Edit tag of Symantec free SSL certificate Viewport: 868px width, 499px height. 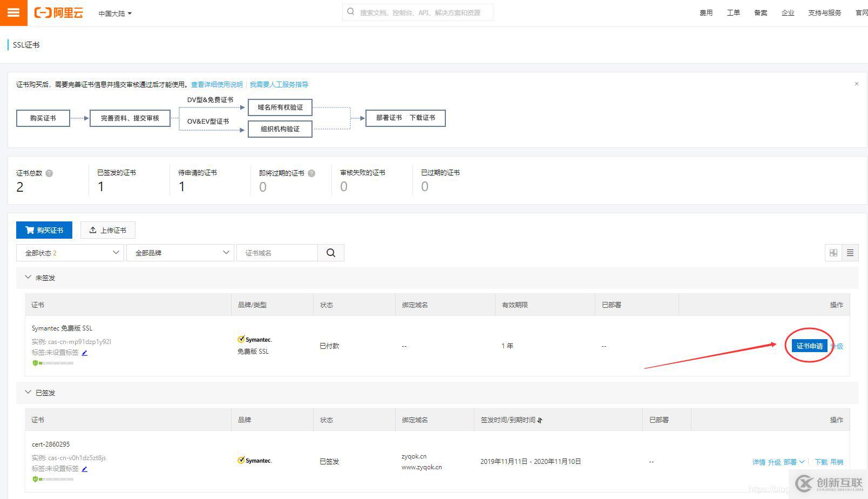pyautogui.click(x=84, y=353)
